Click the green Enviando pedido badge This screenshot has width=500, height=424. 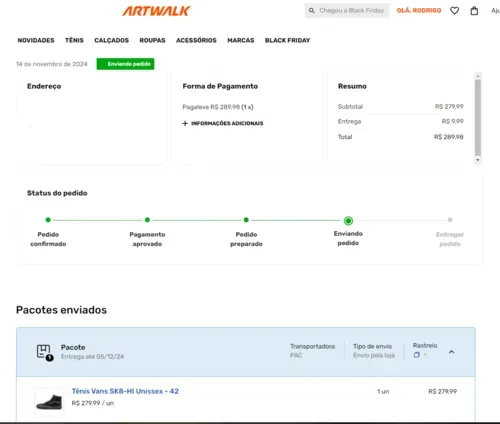coord(125,64)
